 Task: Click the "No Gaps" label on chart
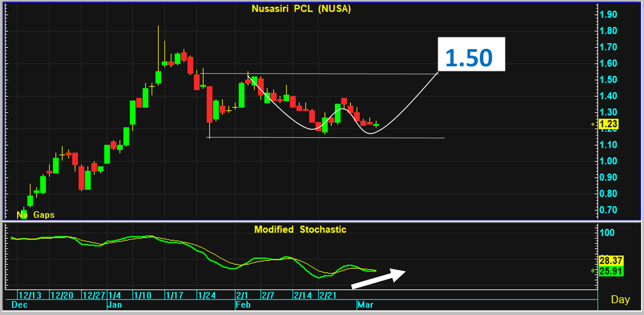click(36, 215)
